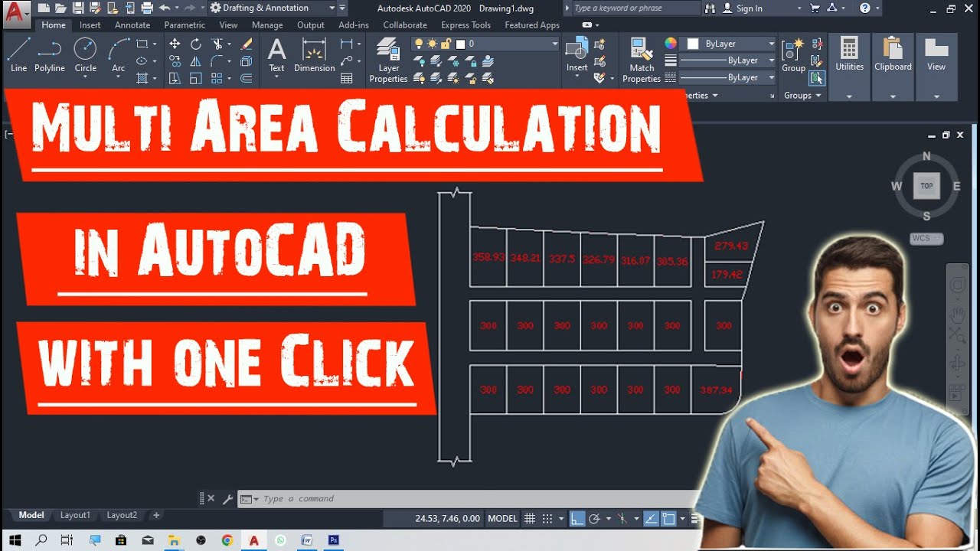This screenshot has width=980, height=551.
Task: Toggle MODEL space button in status bar
Action: (x=502, y=518)
